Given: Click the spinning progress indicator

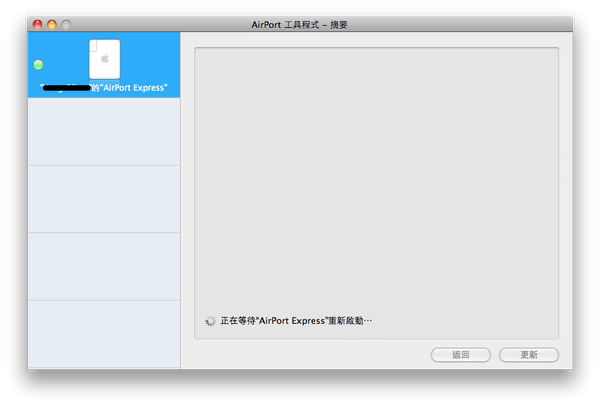Looking at the screenshot, I should pyautogui.click(x=210, y=321).
